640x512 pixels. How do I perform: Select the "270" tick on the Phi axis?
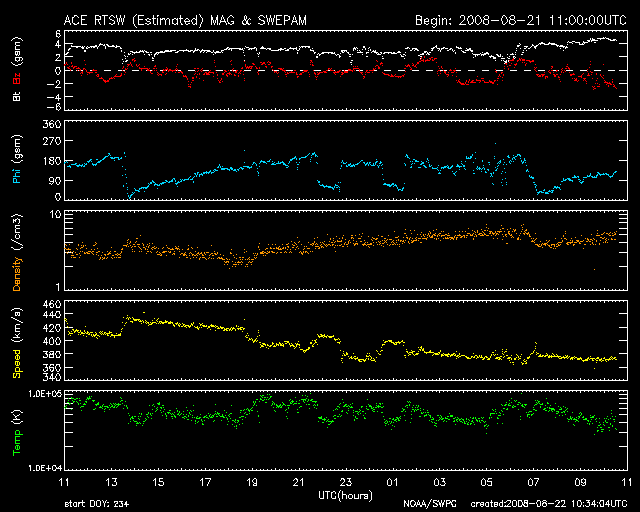52,141
